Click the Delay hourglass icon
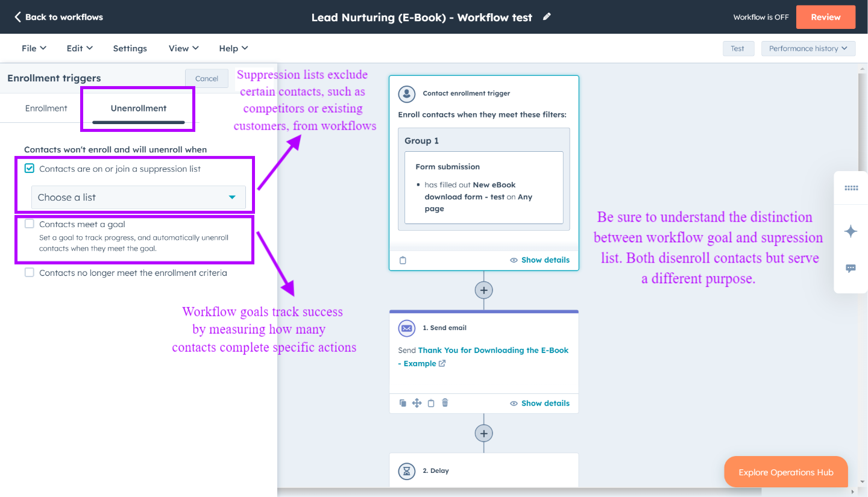The width and height of the screenshot is (868, 497). [407, 470]
